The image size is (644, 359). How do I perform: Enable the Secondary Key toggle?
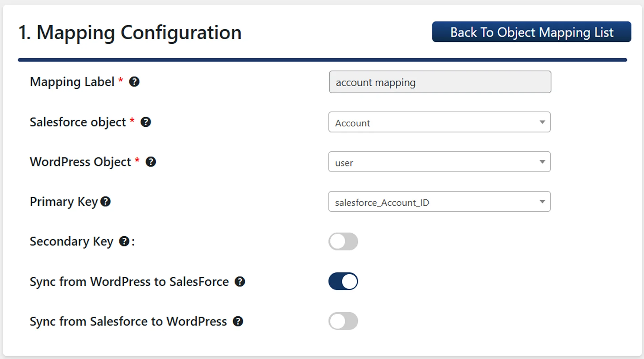pos(343,241)
